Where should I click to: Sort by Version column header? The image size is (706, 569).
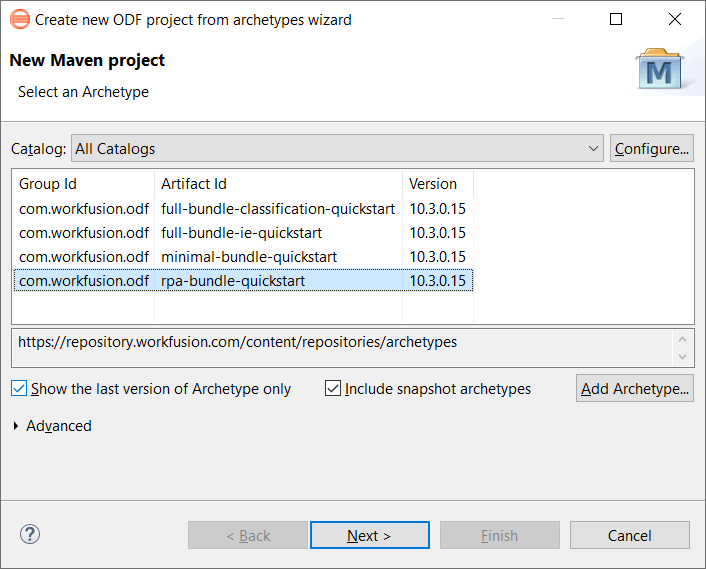pyautogui.click(x=438, y=184)
